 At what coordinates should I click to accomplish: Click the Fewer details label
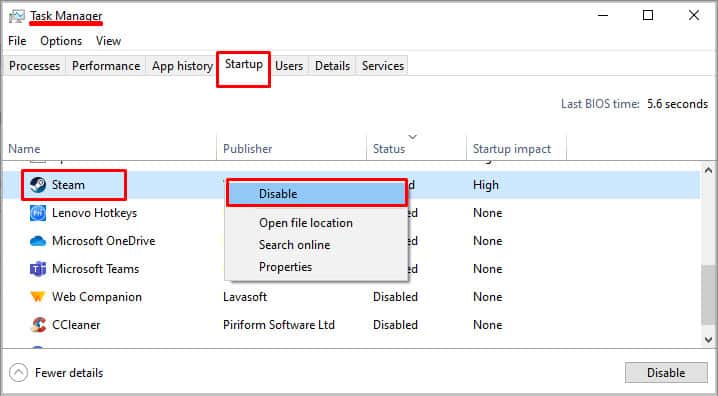click(x=69, y=373)
